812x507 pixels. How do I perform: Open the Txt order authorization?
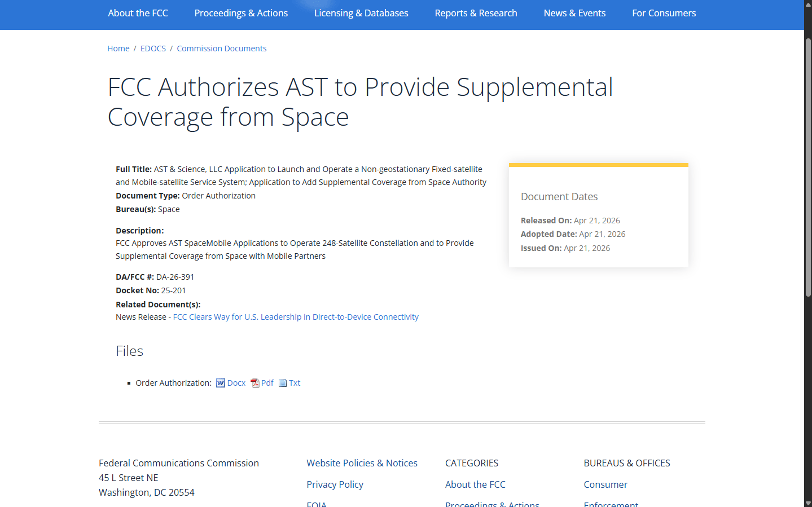pyautogui.click(x=295, y=383)
